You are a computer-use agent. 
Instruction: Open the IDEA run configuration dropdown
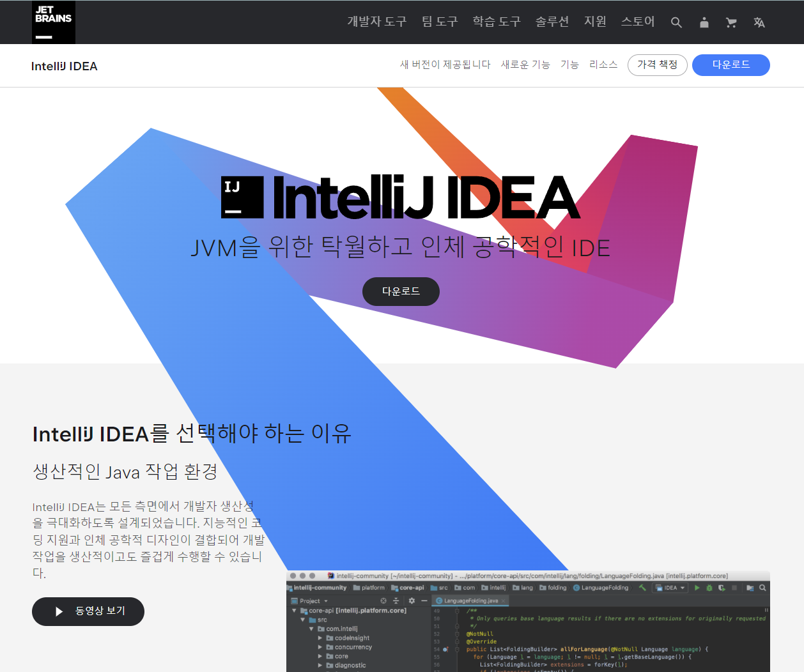click(x=670, y=588)
